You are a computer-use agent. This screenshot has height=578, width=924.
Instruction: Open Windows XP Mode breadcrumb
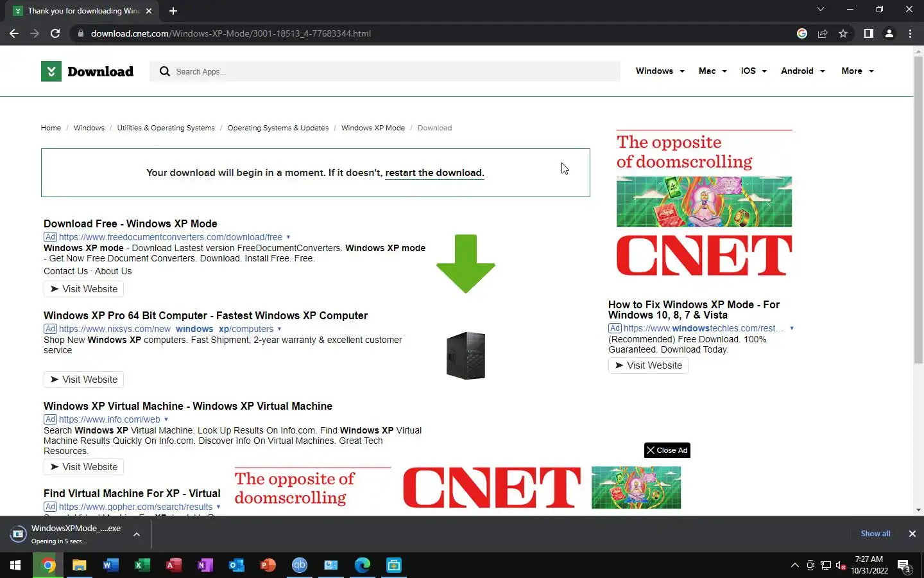(x=373, y=128)
